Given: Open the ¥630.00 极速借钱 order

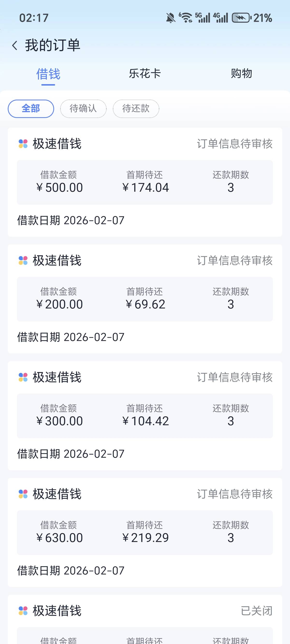Looking at the screenshot, I should point(145,533).
